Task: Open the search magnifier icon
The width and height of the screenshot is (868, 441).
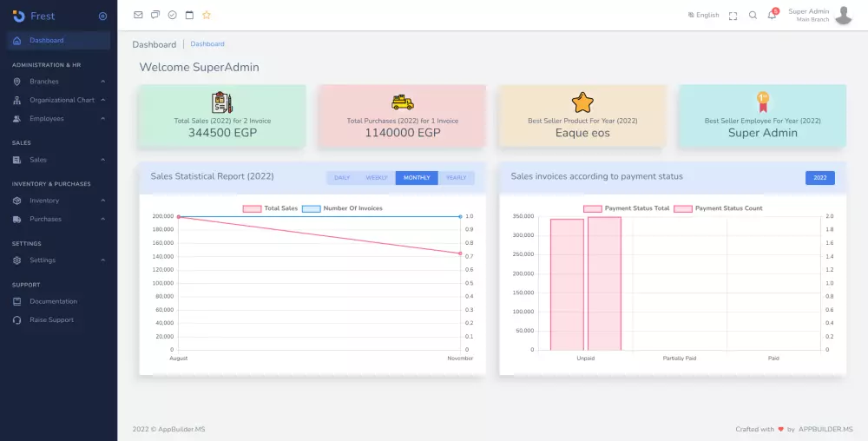Action: pyautogui.click(x=753, y=16)
